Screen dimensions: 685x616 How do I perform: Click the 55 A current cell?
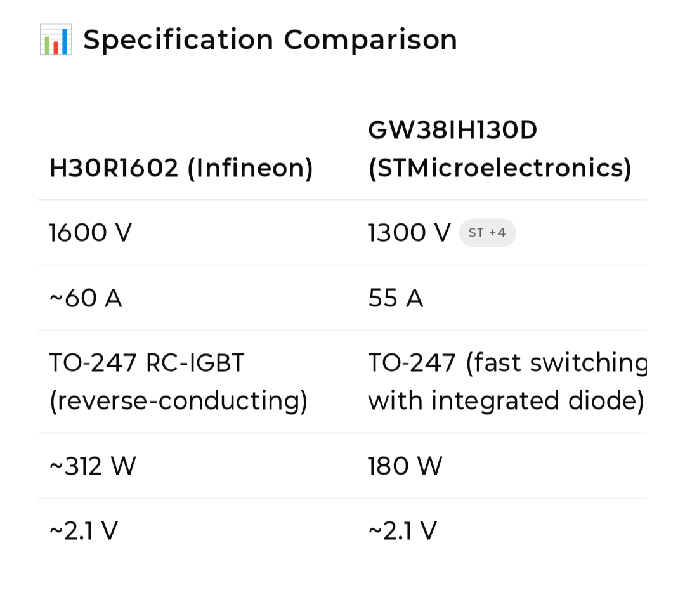coord(395,298)
